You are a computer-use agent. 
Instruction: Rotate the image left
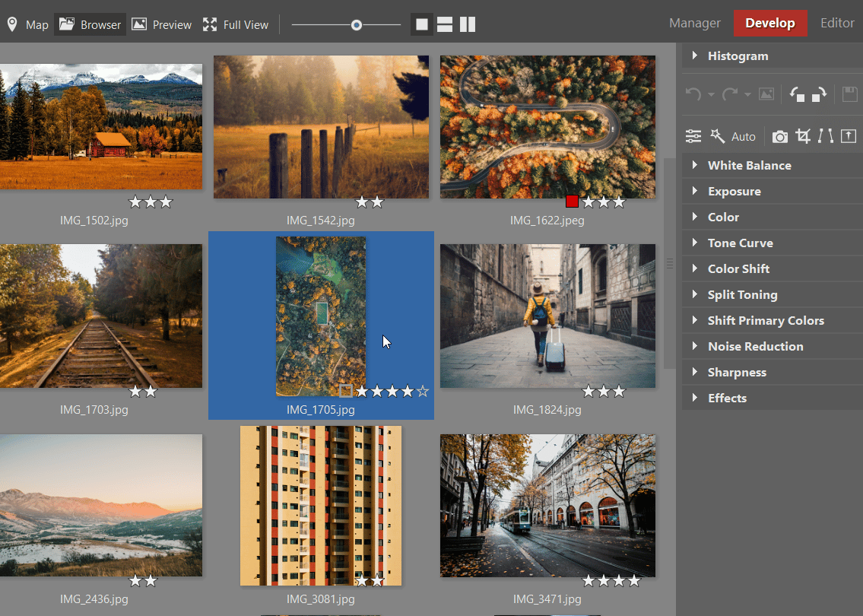pos(796,94)
